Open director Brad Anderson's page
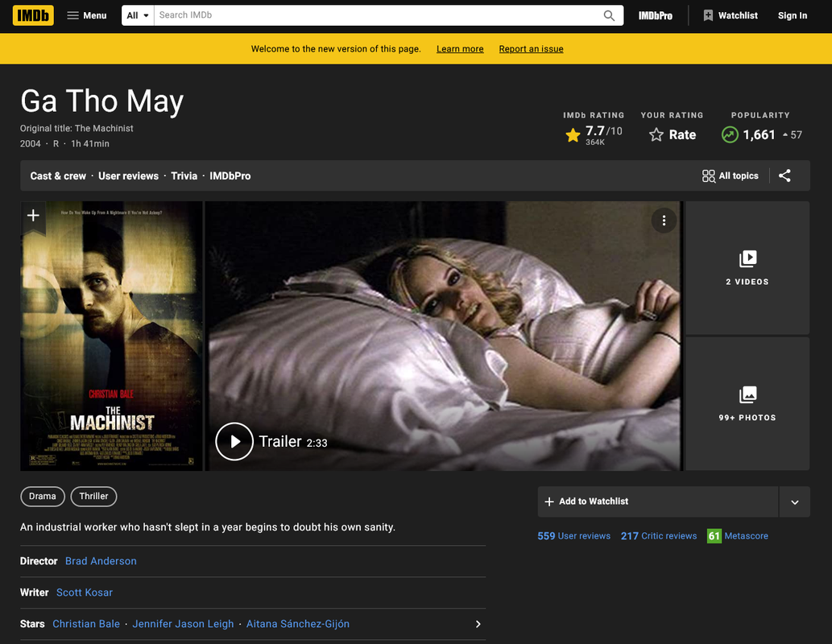832x644 pixels. (101, 561)
